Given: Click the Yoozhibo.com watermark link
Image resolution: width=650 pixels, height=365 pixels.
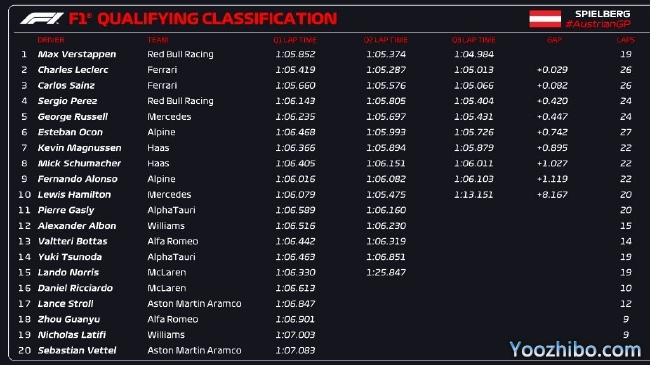Looking at the screenshot, I should pos(575,349).
